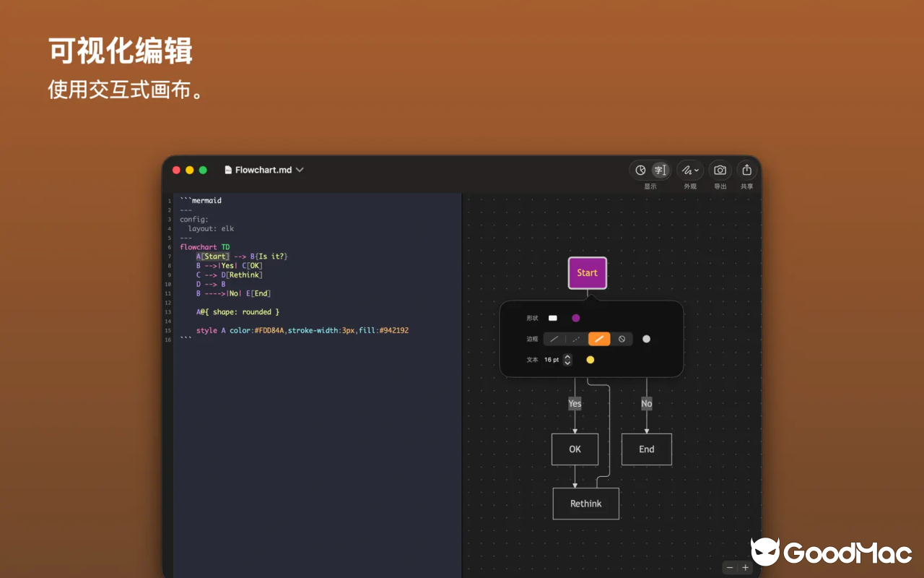The width and height of the screenshot is (924, 578).
Task: Select the thick orange-highlighted border style
Action: 599,339
